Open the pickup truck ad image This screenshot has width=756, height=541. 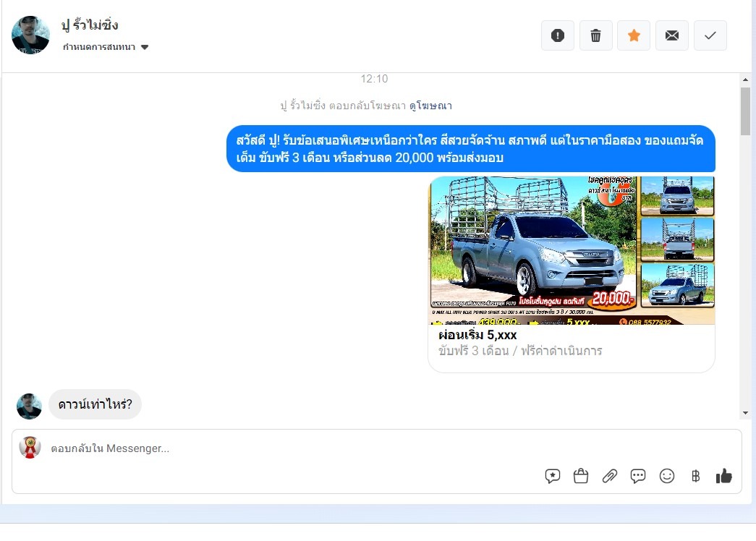(x=572, y=250)
